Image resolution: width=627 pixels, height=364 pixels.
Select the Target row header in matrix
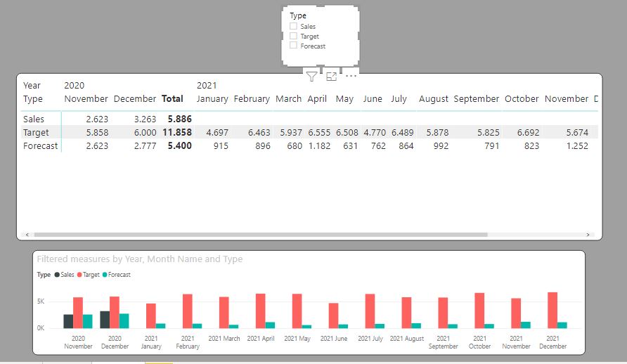click(36, 133)
